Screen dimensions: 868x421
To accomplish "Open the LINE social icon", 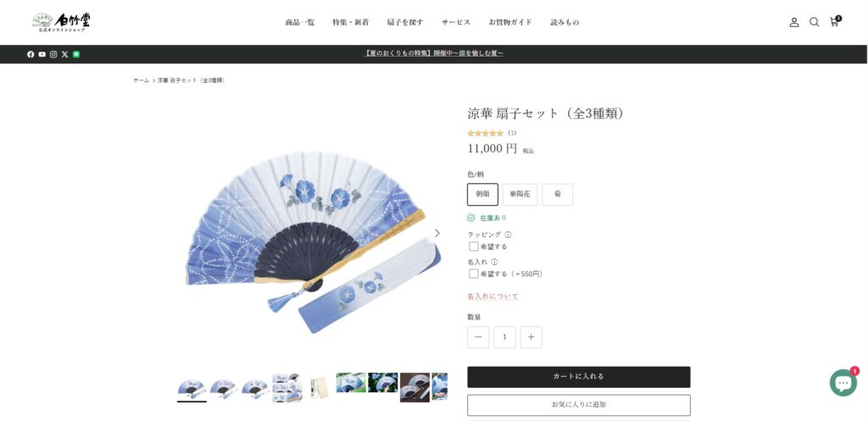I will (x=75, y=54).
